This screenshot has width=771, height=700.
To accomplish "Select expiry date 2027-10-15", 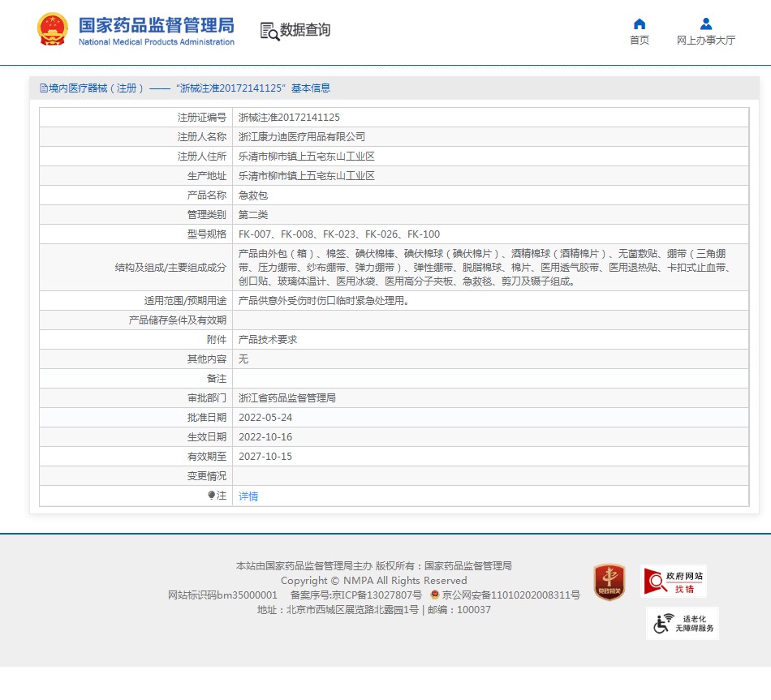I will point(265,457).
